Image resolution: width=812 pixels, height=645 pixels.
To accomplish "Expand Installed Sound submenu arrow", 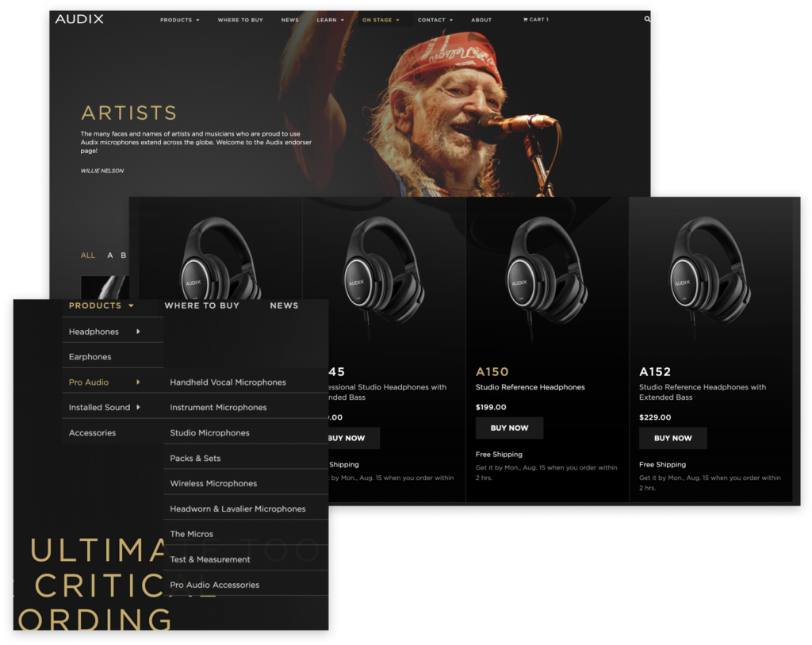I will click(138, 407).
